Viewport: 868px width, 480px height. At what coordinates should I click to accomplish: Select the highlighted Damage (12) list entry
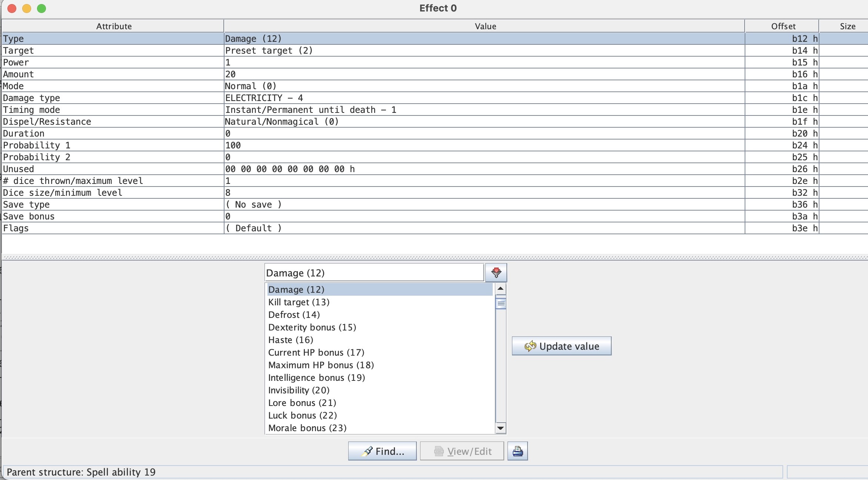click(x=380, y=289)
